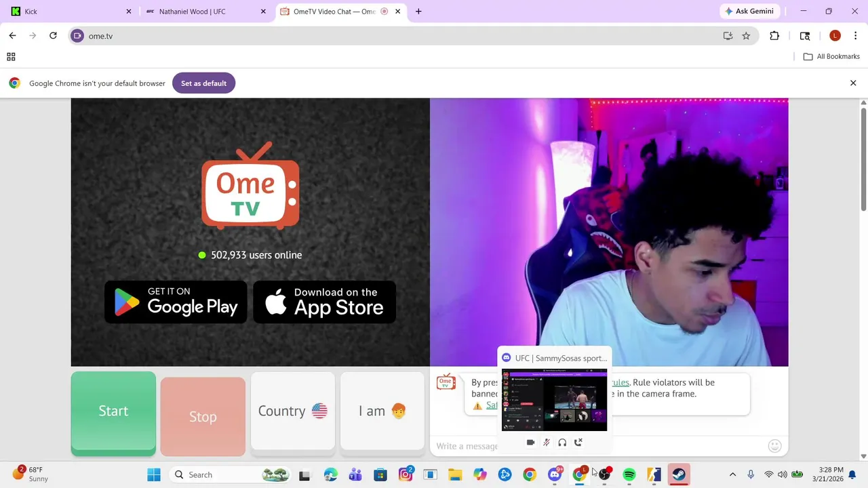Click the camera site info icon in address bar

click(x=77, y=36)
